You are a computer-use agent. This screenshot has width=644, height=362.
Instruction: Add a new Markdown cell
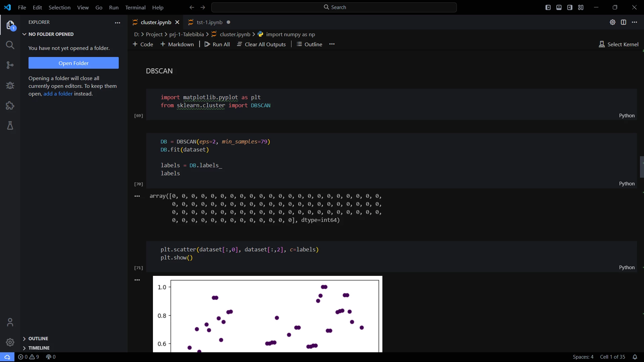pos(177,44)
